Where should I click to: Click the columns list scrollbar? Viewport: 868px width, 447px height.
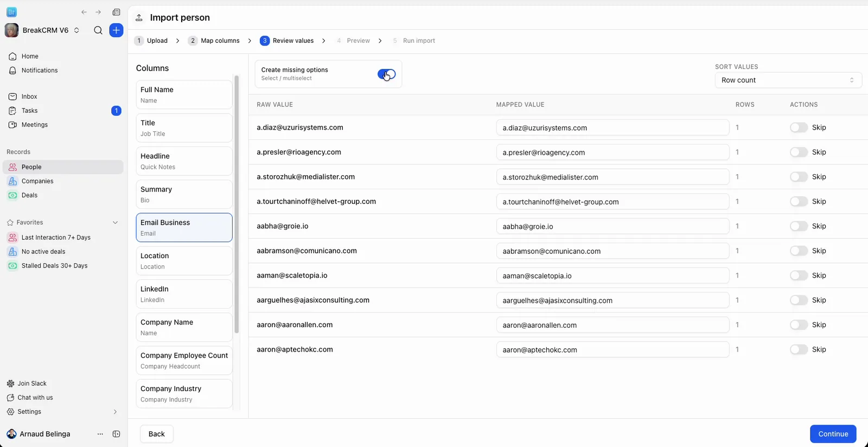(x=237, y=205)
